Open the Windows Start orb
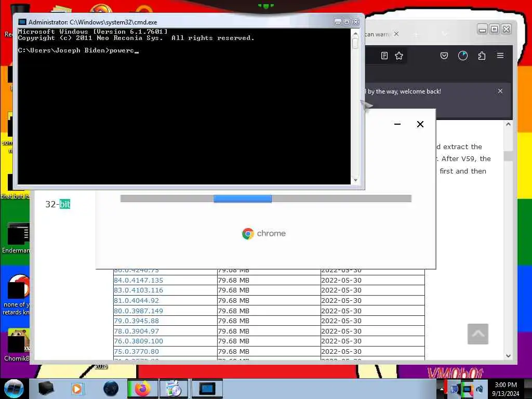This screenshot has height=399, width=532. [x=14, y=389]
